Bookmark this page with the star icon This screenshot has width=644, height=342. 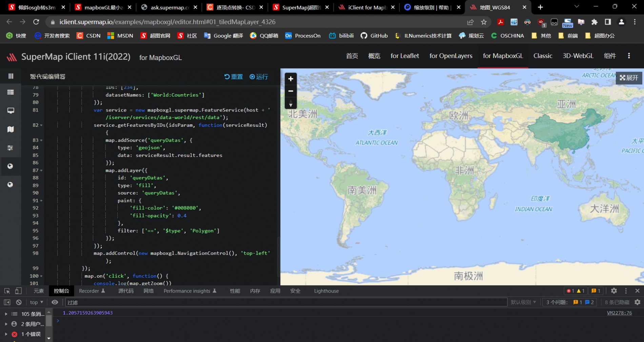484,22
